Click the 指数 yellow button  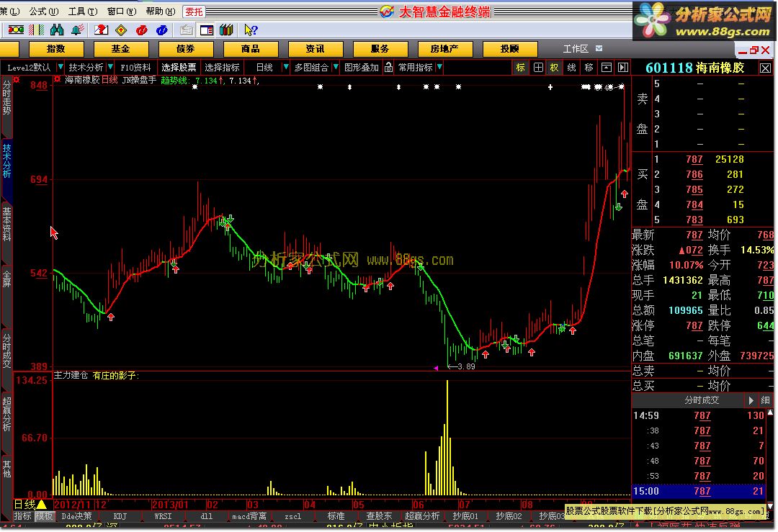56,48
